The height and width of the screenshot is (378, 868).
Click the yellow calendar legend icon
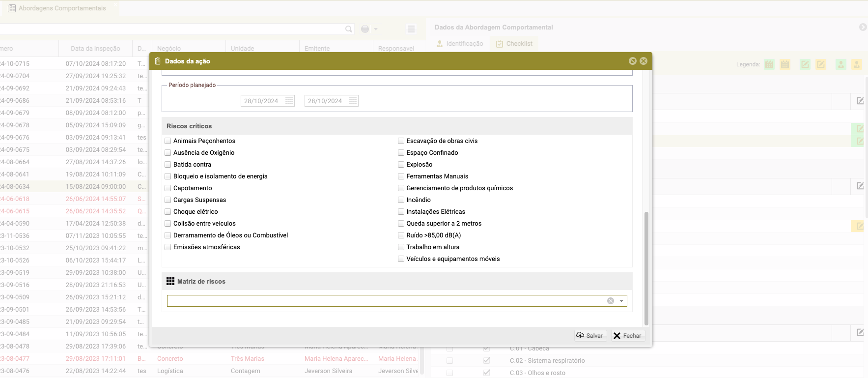click(x=785, y=64)
